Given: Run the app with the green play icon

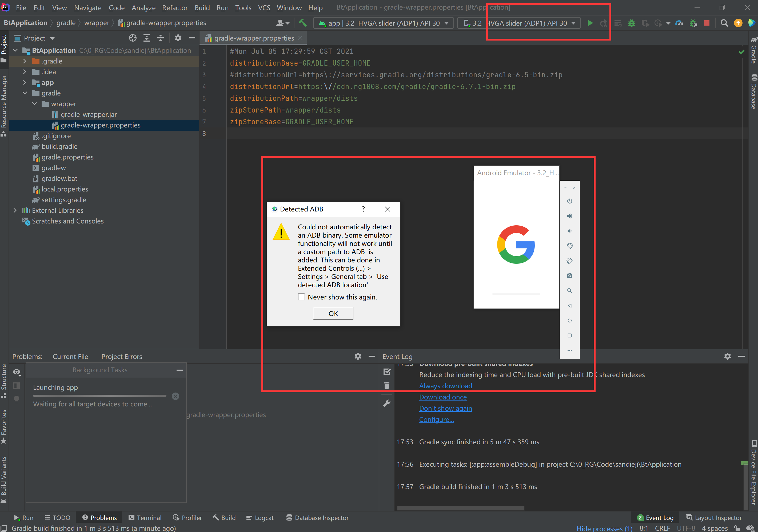Looking at the screenshot, I should tap(590, 23).
